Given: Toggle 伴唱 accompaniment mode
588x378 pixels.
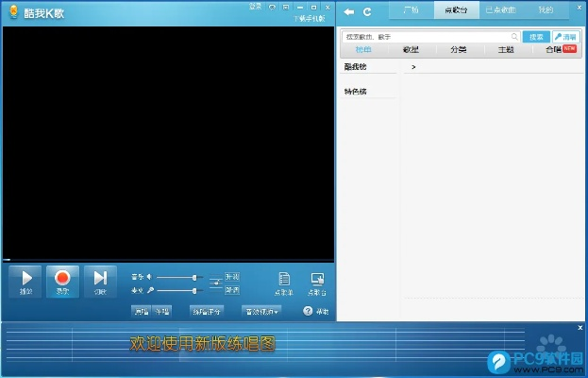Looking at the screenshot, I should pyautogui.click(x=162, y=311).
